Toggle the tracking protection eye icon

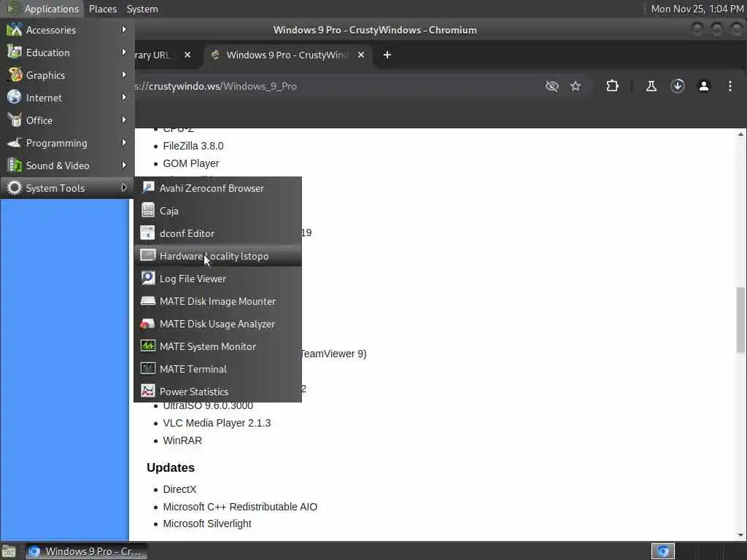point(551,86)
